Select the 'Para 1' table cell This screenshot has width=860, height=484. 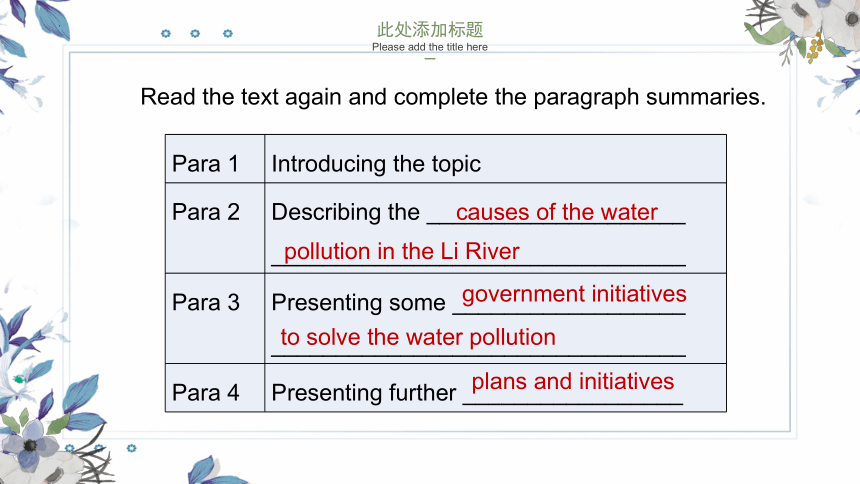(215, 159)
